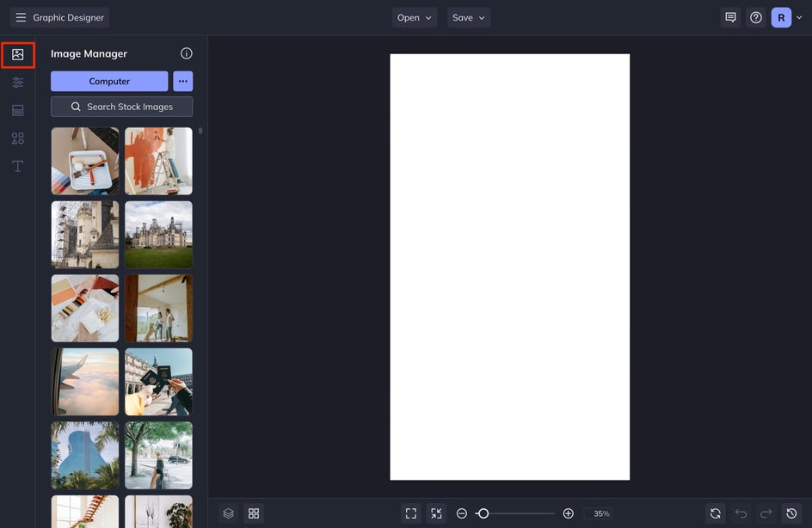Click the zoom slider handle
The width and height of the screenshot is (812, 528).
tap(483, 513)
